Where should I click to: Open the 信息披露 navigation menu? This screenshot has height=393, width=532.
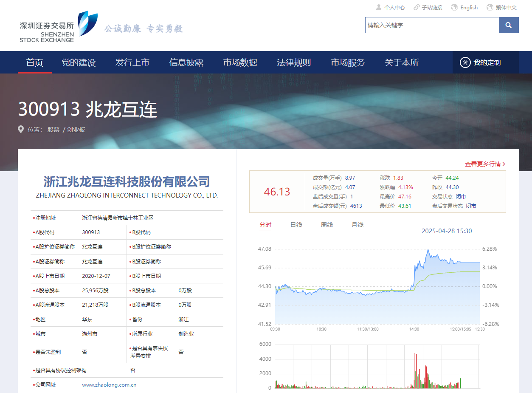click(186, 62)
